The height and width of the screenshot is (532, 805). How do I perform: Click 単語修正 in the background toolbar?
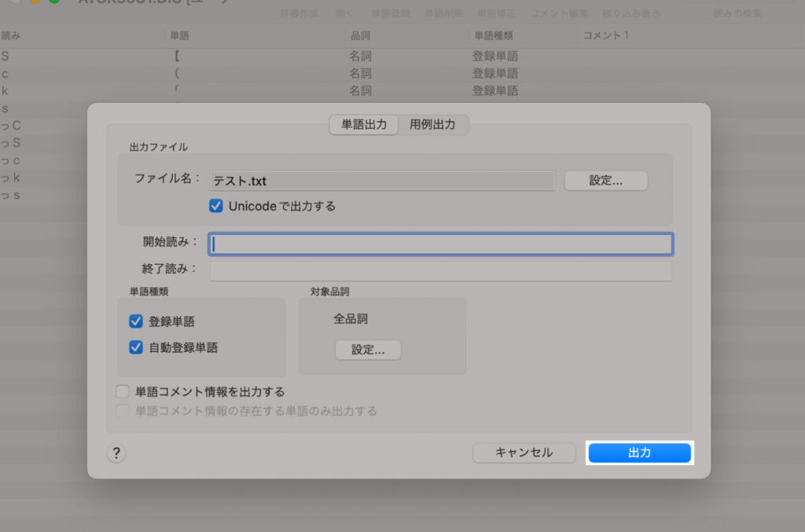[497, 13]
